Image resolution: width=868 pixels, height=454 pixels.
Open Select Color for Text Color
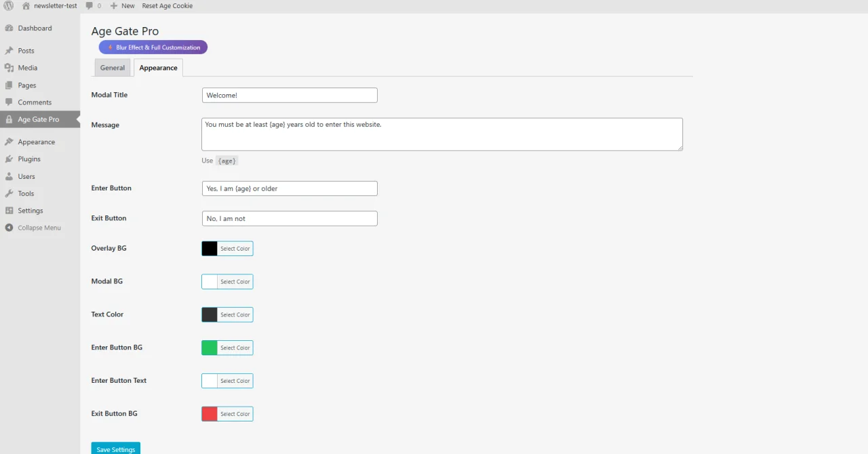coord(235,315)
